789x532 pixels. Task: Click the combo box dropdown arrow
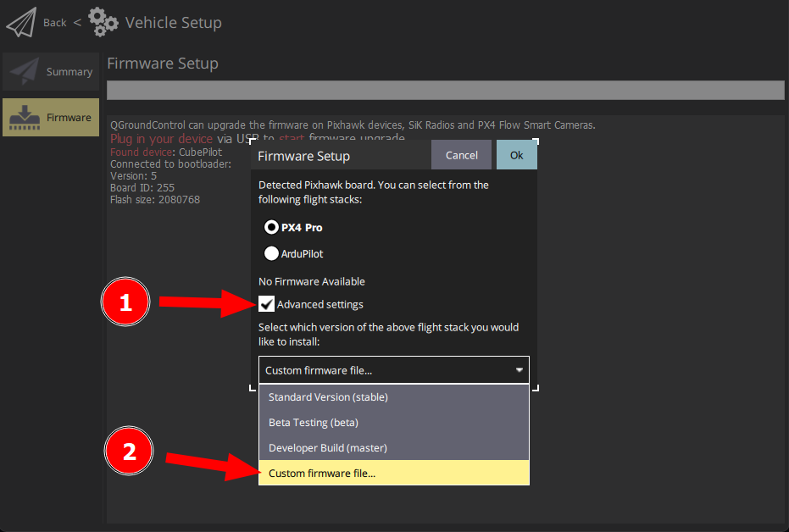tap(520, 370)
